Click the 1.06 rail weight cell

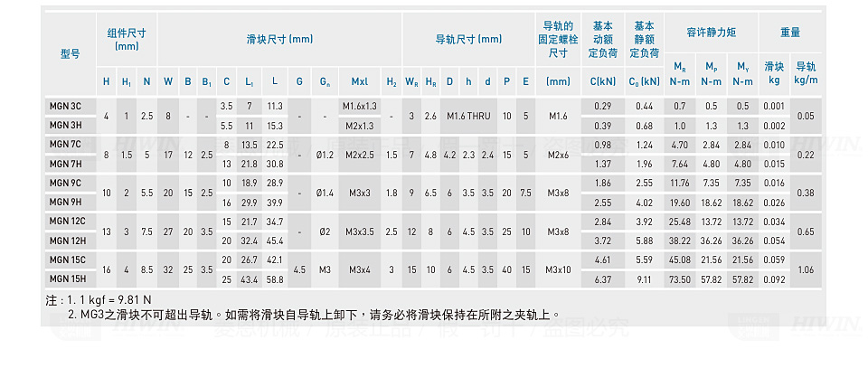(x=806, y=269)
